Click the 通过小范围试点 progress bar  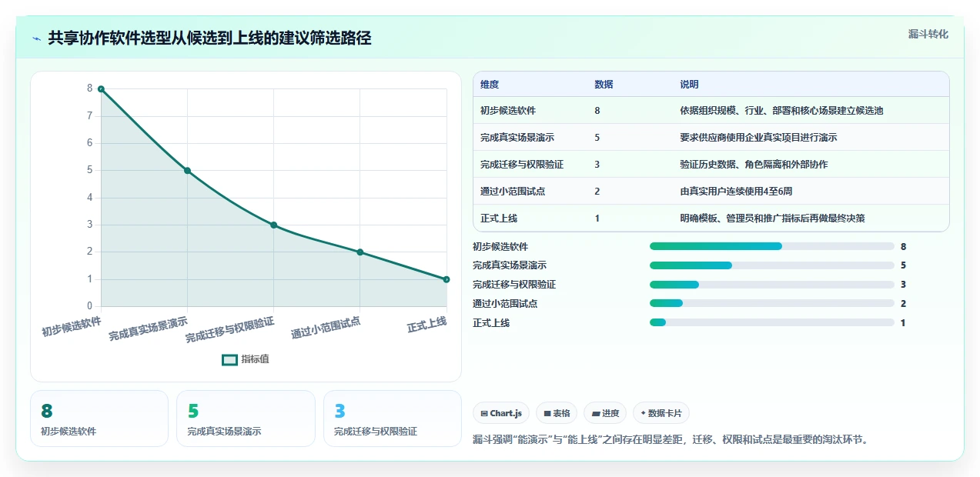[x=772, y=304]
